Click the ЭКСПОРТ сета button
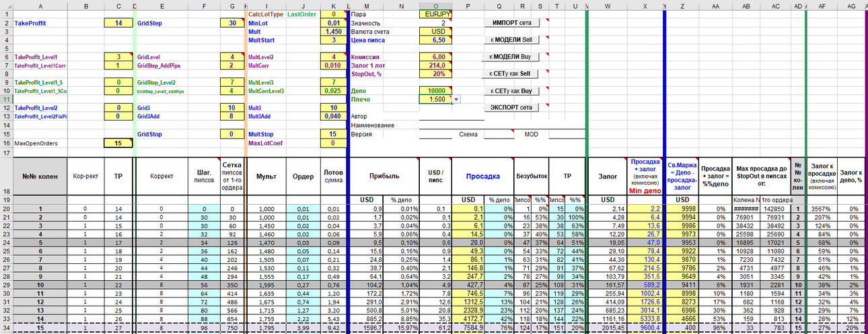Viewport: 868px width, 334px height. point(511,107)
